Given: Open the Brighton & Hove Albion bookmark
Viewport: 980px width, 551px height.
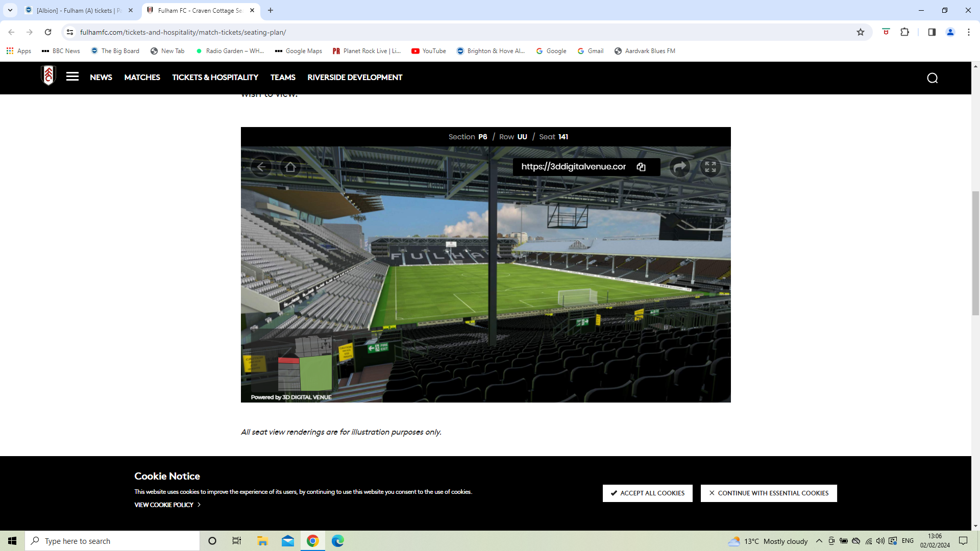Looking at the screenshot, I should [491, 51].
